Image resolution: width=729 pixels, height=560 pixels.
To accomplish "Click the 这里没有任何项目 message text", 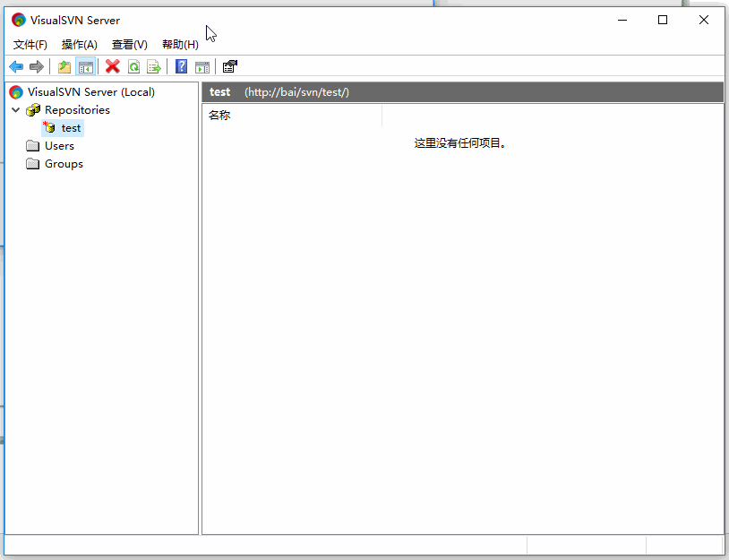I will (459, 143).
